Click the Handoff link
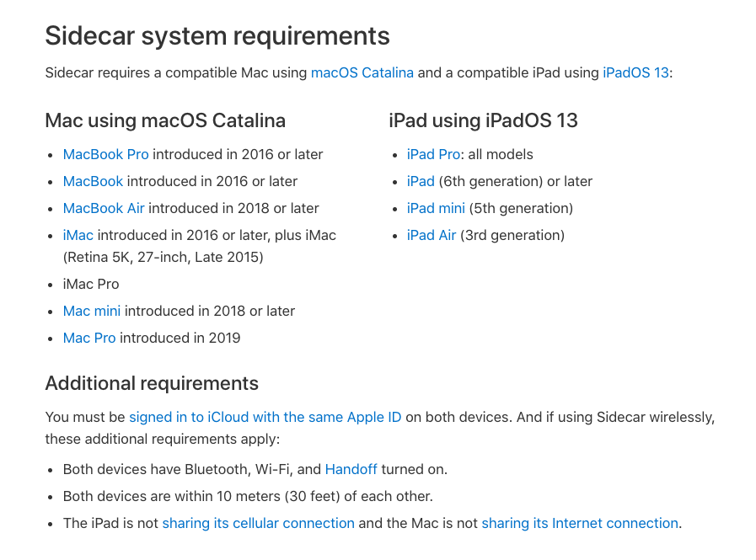This screenshot has width=756, height=560. pos(351,469)
